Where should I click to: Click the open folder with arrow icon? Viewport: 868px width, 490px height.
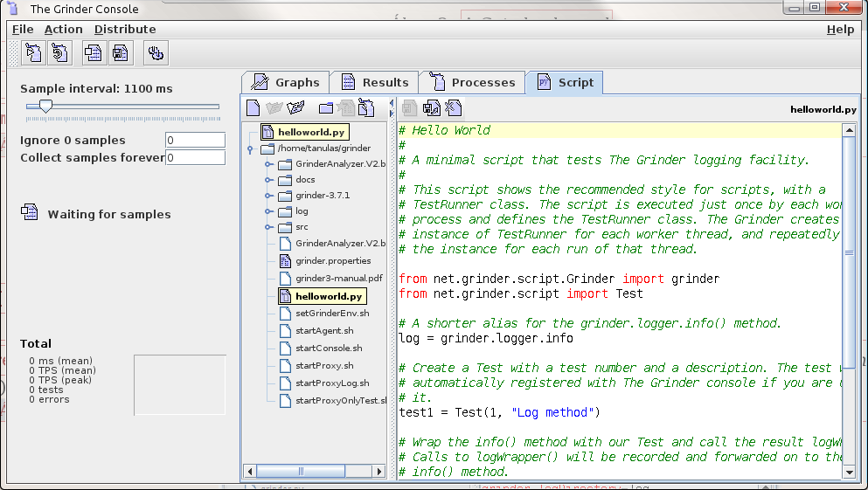[x=295, y=107]
